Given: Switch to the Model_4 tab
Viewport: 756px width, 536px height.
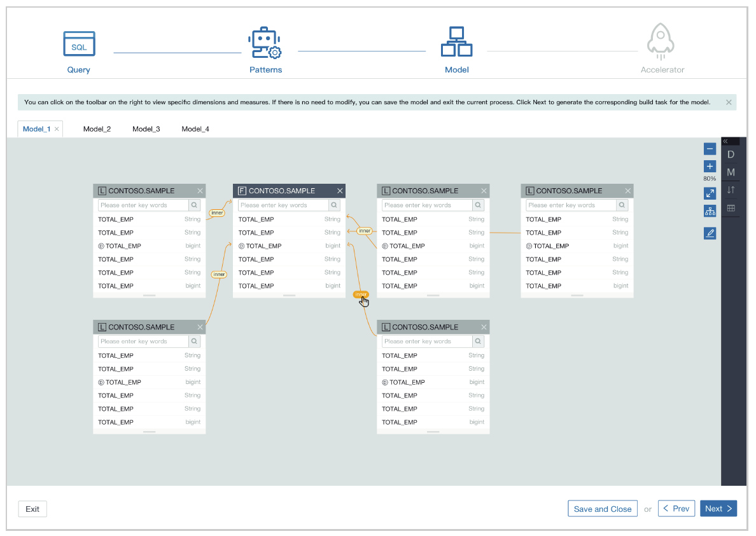Looking at the screenshot, I should point(195,129).
